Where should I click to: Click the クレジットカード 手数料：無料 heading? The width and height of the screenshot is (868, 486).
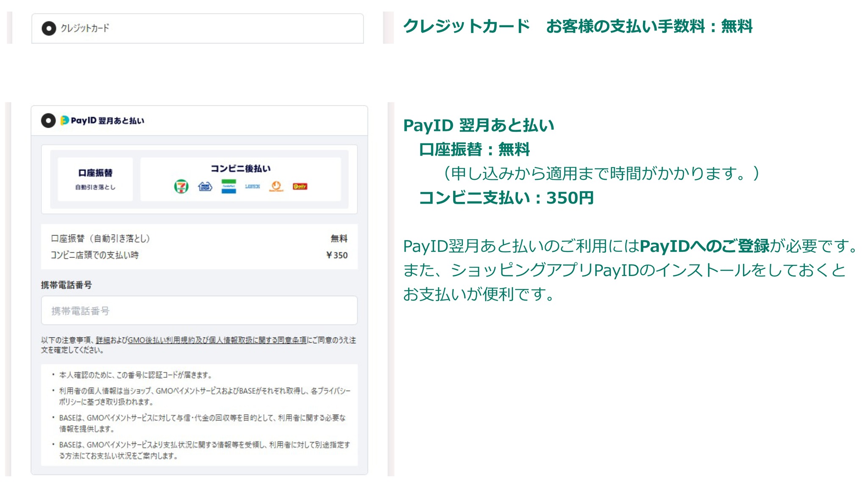(x=578, y=26)
